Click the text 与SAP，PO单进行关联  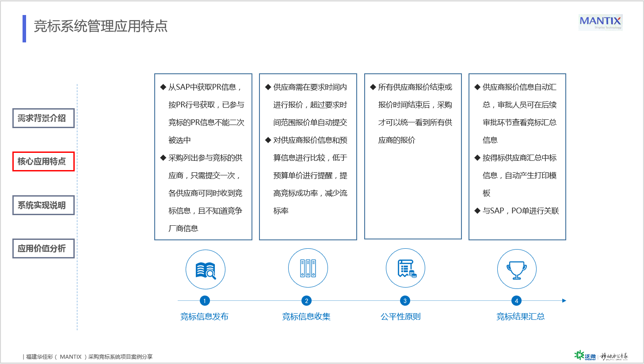point(521,211)
